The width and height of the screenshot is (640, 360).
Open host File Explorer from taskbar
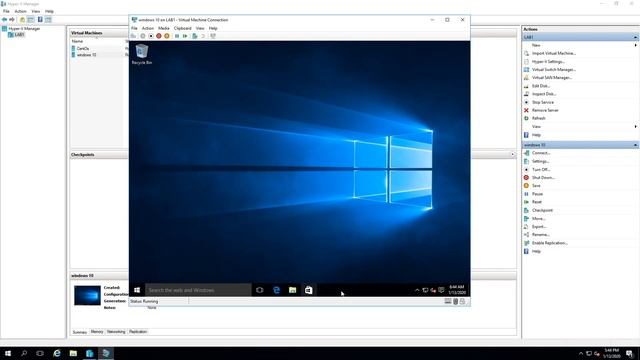73,353
